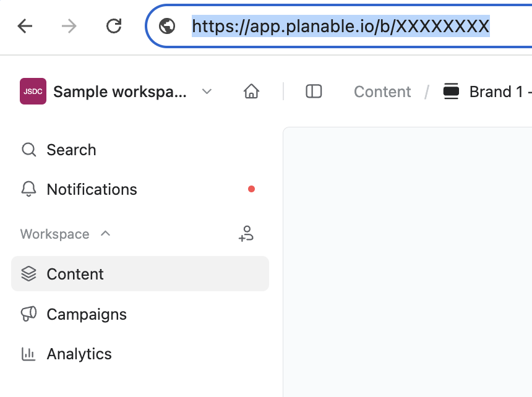
Task: Click the Analytics bar-chart icon
Action: (28, 353)
